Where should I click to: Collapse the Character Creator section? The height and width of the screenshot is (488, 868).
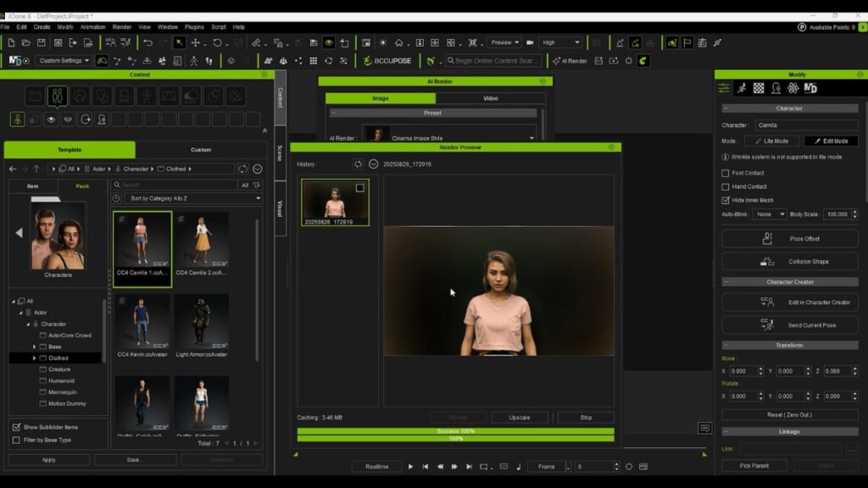(726, 282)
